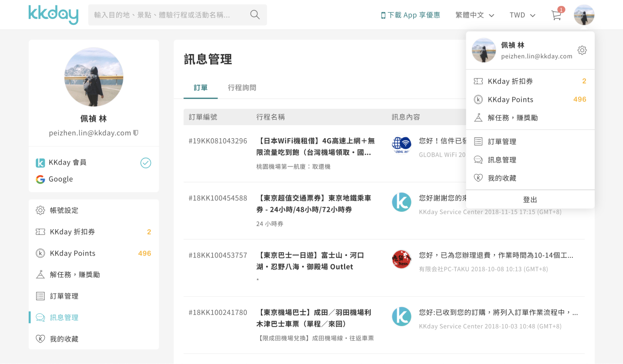Click points count 496 in dropdown
The height and width of the screenshot is (364, 623).
click(580, 99)
